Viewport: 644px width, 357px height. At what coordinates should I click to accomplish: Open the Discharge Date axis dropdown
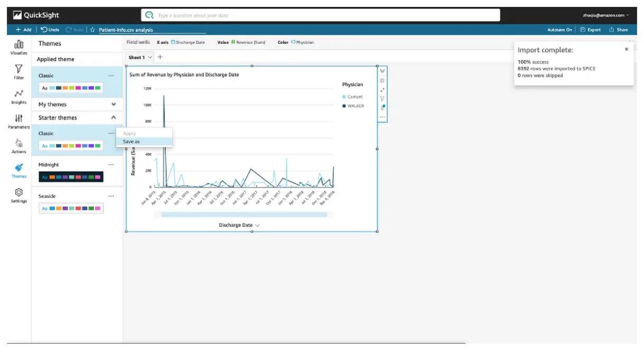click(257, 225)
